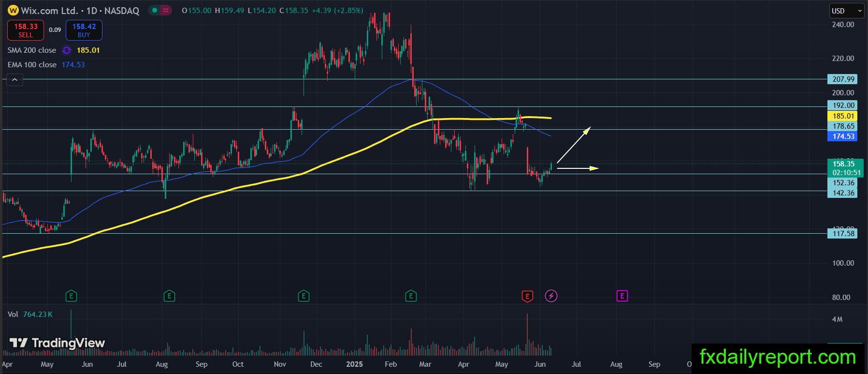868x374 pixels.
Task: Open the red earnings marker on the timeline
Action: [x=527, y=296]
